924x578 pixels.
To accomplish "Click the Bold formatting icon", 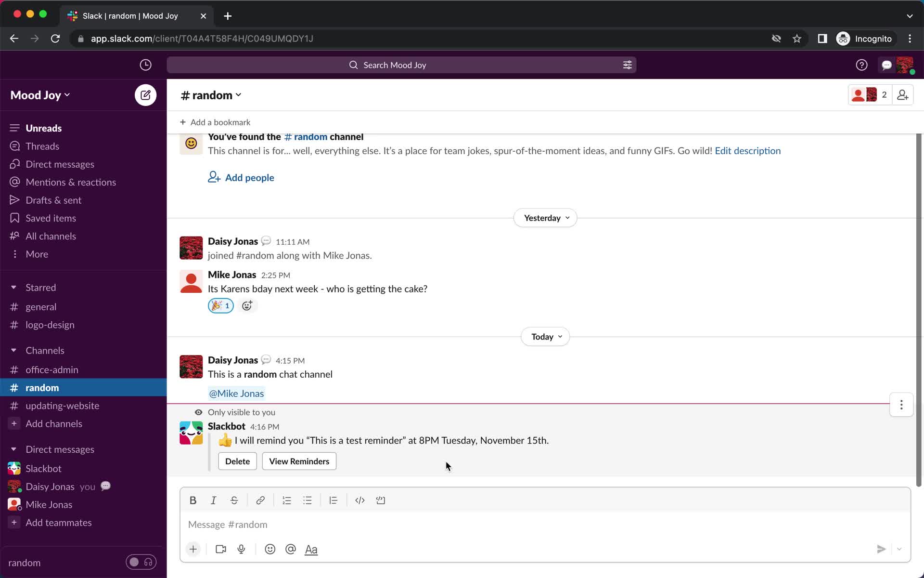I will pyautogui.click(x=193, y=500).
